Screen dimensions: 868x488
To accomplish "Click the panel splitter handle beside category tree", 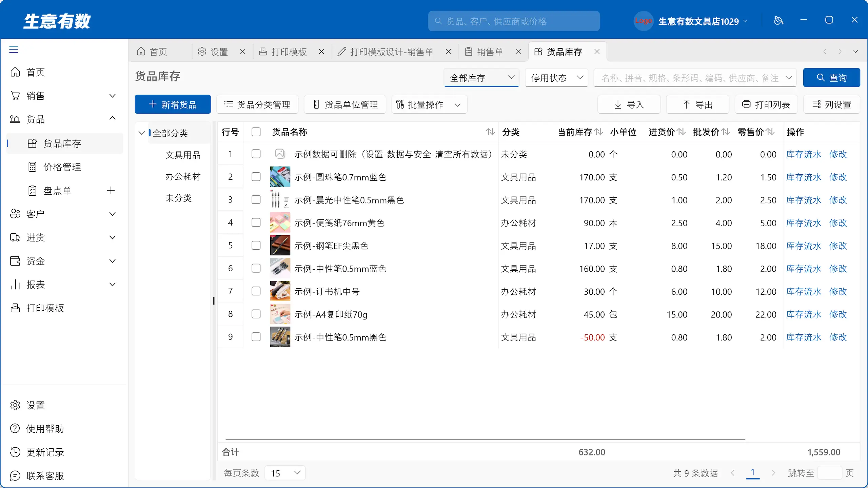I will pyautogui.click(x=214, y=300).
